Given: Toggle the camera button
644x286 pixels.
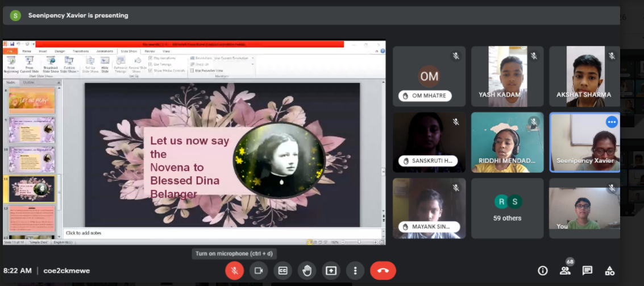Looking at the screenshot, I should pyautogui.click(x=258, y=271).
